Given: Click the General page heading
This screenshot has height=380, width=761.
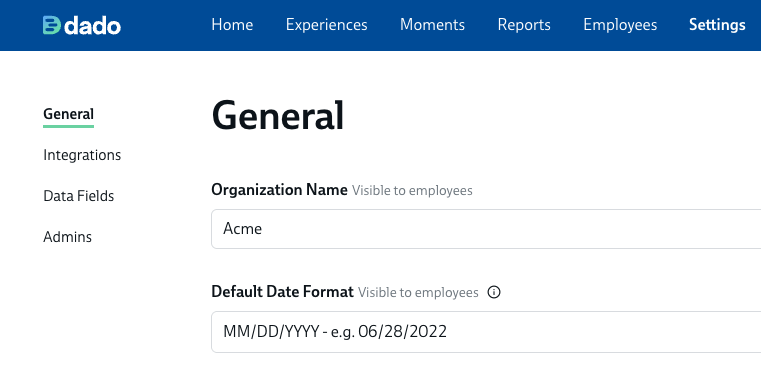Looking at the screenshot, I should click(278, 116).
